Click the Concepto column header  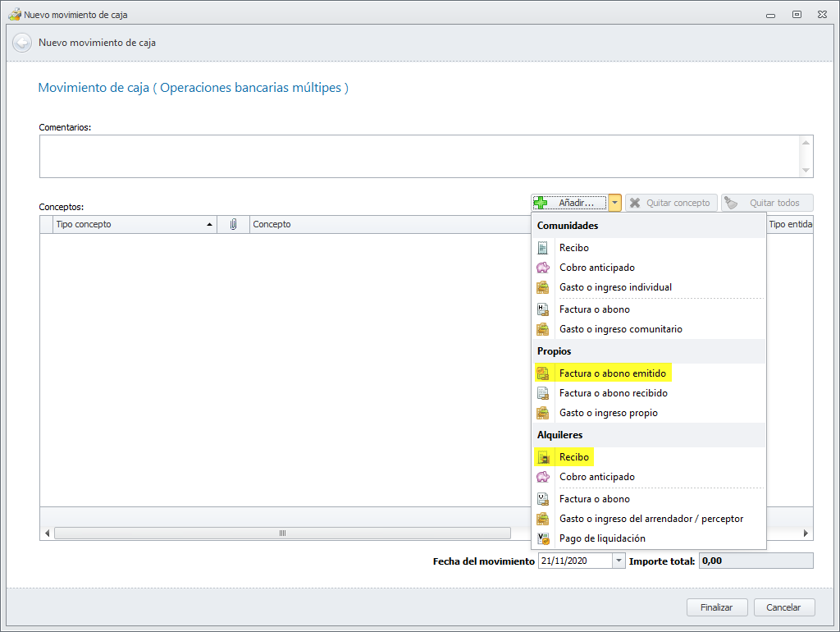[390, 224]
